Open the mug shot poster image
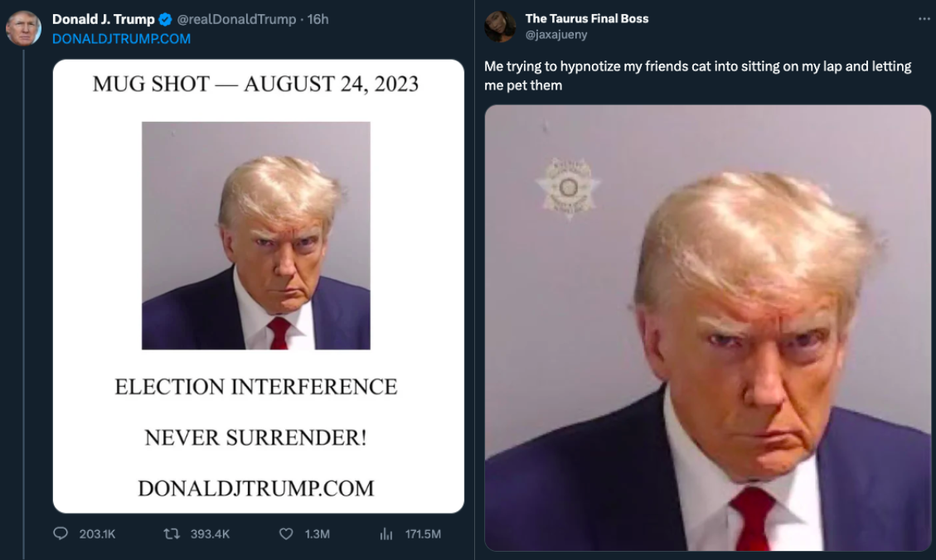Image resolution: width=936 pixels, height=560 pixels. point(259,287)
